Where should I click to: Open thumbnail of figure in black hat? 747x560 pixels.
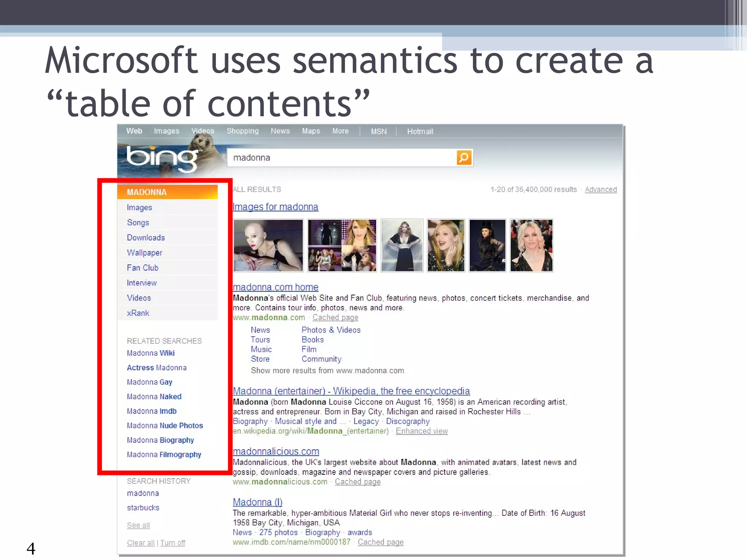click(487, 245)
